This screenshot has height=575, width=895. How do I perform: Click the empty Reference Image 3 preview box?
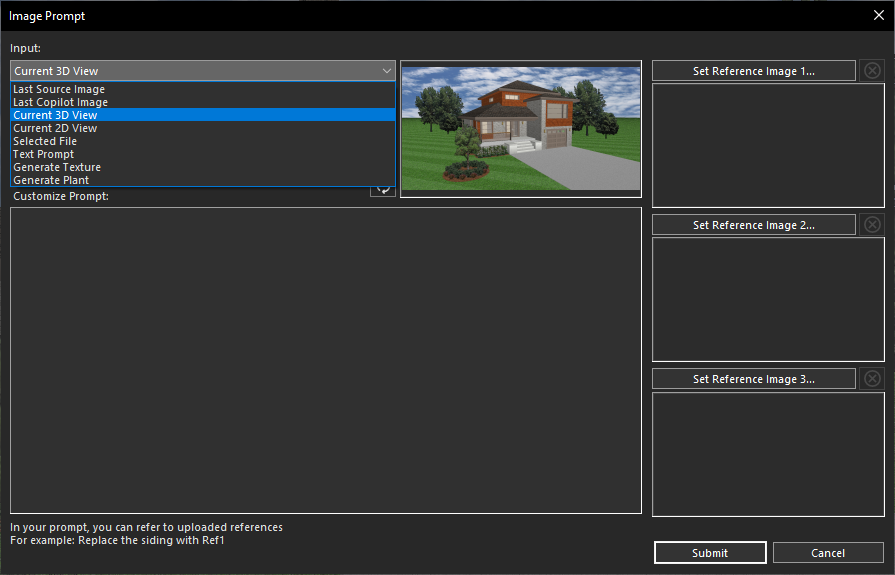768,455
